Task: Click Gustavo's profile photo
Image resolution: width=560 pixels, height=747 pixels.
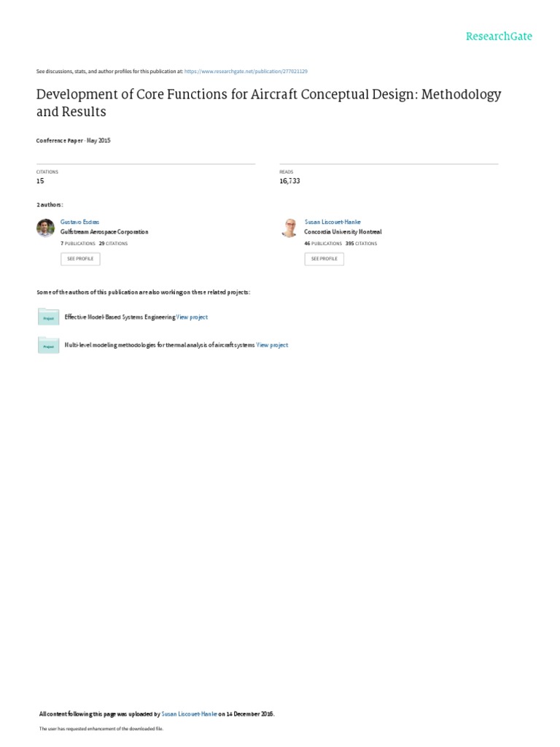Action: (x=45, y=228)
